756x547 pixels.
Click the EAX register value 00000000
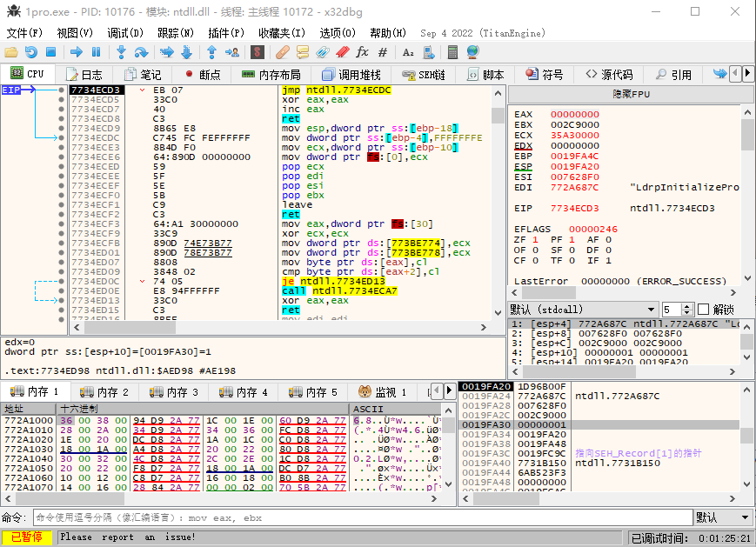(575, 114)
